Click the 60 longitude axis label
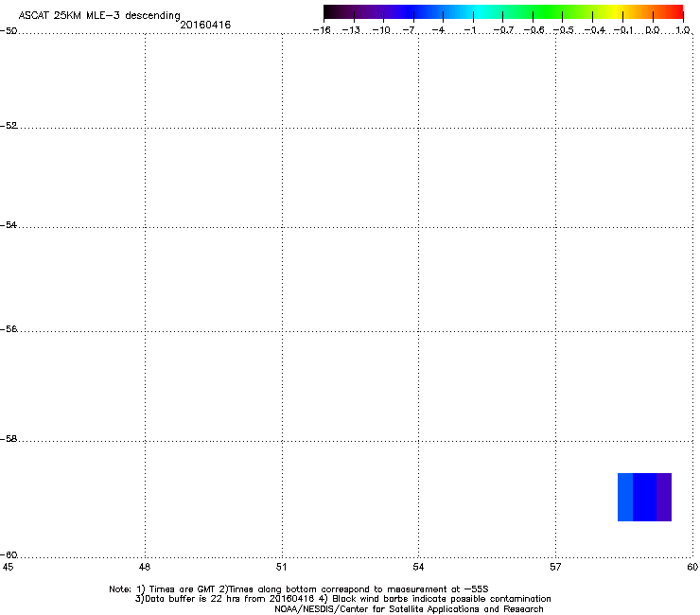This screenshot has height=615, width=700. pyautogui.click(x=692, y=567)
